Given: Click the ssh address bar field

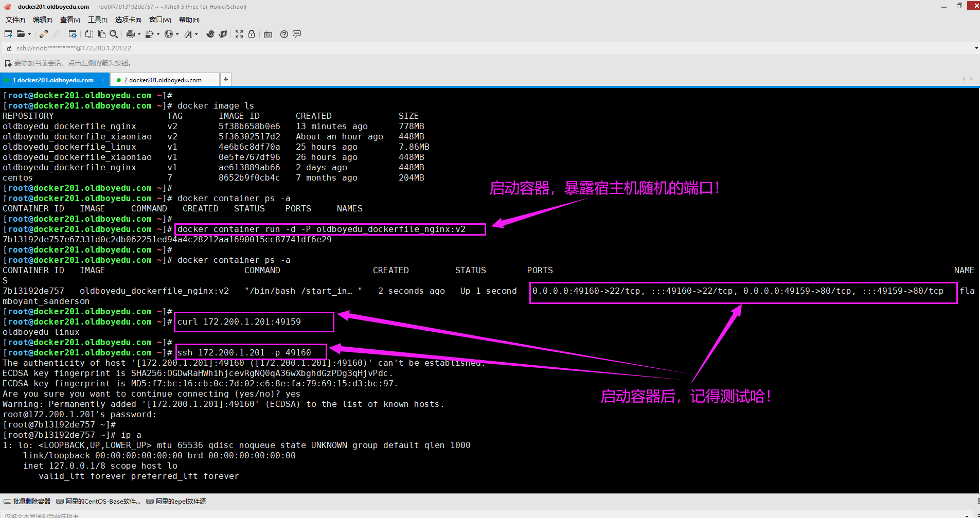Looking at the screenshot, I should point(360,48).
